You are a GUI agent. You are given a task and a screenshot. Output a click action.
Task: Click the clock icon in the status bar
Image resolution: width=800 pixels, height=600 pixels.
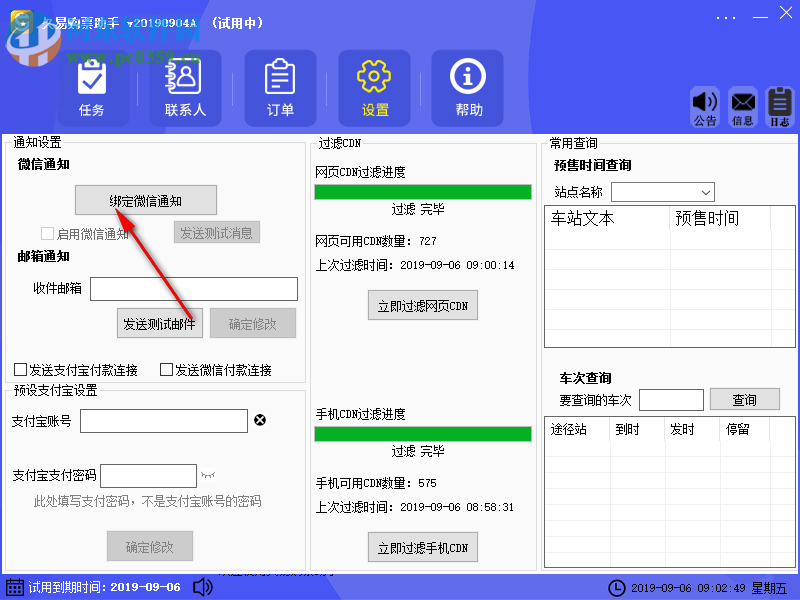(x=617, y=588)
